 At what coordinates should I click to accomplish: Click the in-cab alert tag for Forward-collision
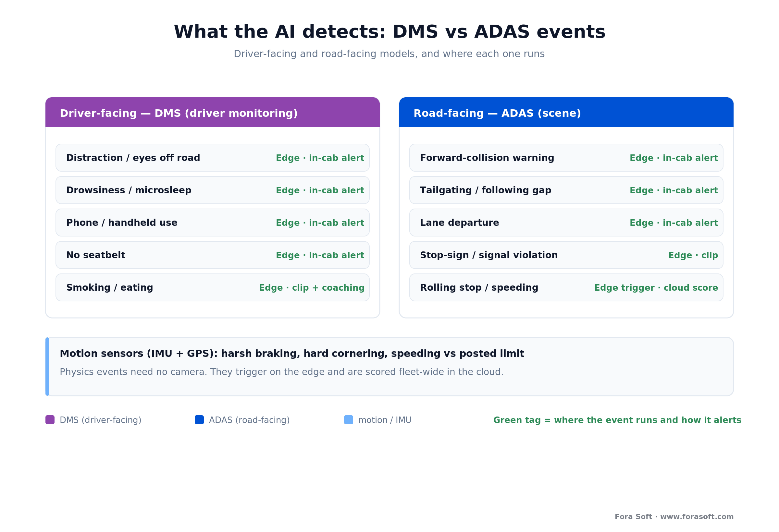[x=674, y=158]
